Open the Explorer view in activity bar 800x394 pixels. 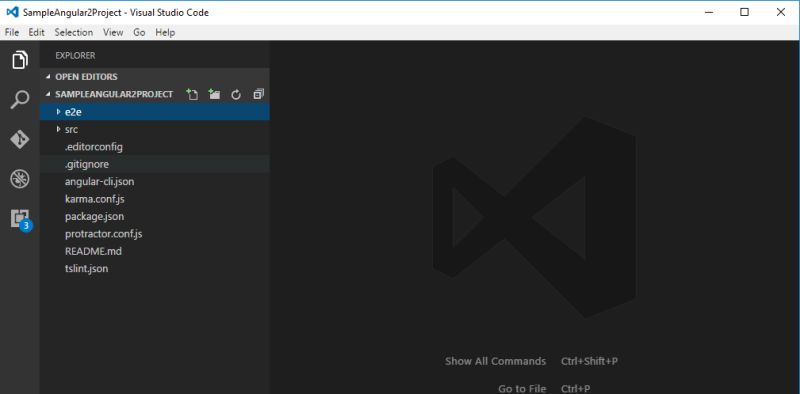click(x=19, y=60)
